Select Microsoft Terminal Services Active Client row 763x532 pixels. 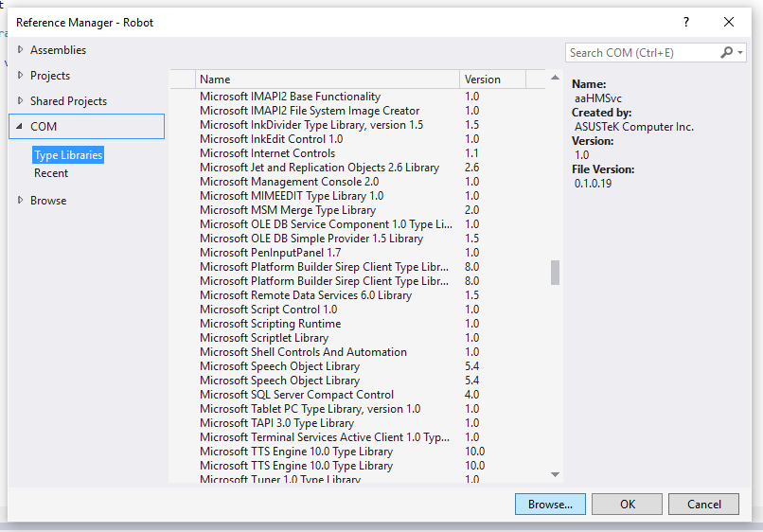coord(358,437)
